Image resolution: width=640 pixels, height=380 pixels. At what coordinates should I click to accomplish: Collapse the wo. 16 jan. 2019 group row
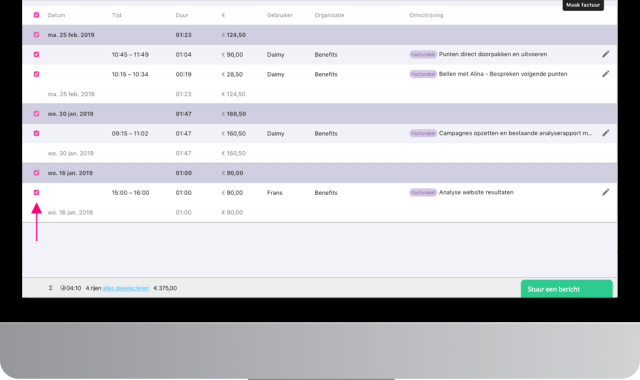[320, 173]
